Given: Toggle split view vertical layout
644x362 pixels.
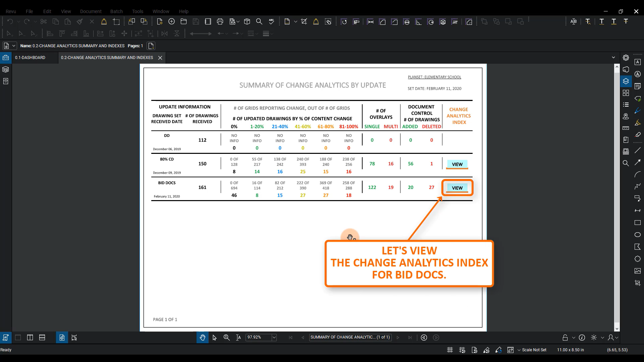Looking at the screenshot, I should click(x=30, y=338).
